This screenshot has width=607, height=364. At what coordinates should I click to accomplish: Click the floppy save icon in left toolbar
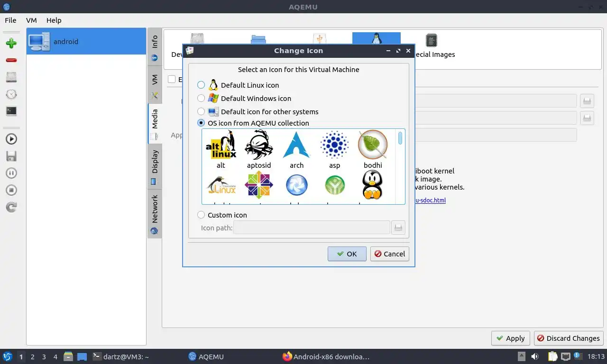11,156
